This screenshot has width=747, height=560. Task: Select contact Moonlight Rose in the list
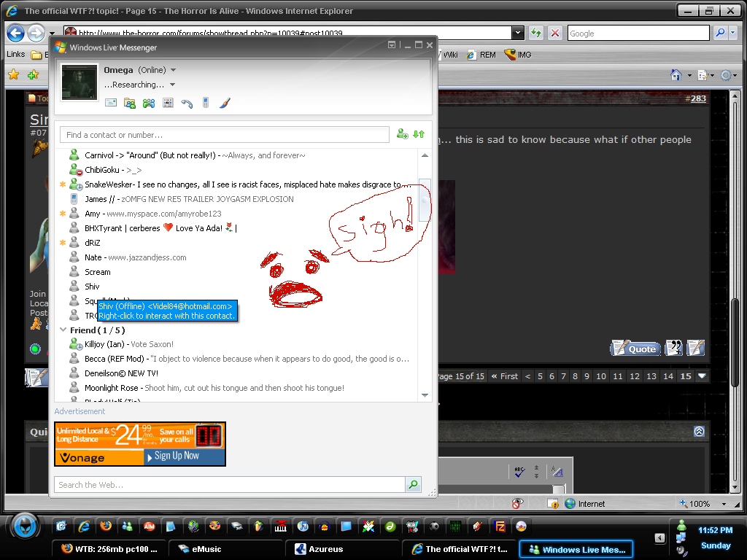pos(112,388)
